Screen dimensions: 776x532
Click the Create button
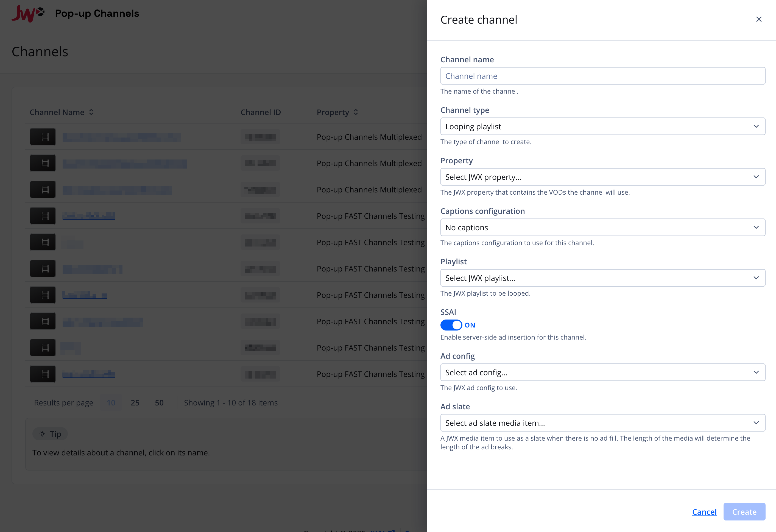coord(744,512)
